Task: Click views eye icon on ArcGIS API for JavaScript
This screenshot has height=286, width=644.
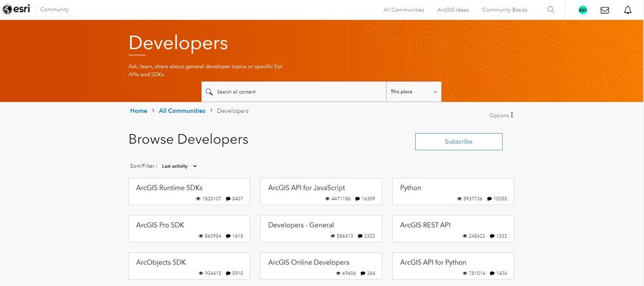Action: [327, 199]
